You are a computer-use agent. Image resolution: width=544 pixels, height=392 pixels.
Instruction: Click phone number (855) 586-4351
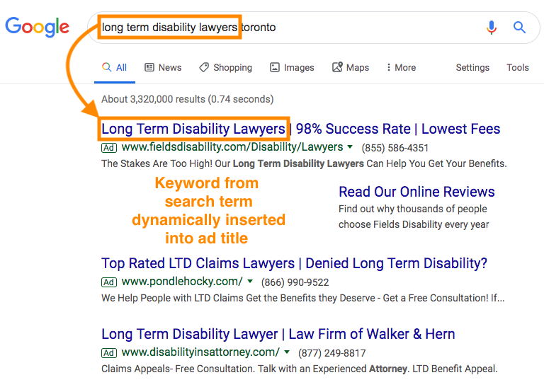pyautogui.click(x=395, y=148)
